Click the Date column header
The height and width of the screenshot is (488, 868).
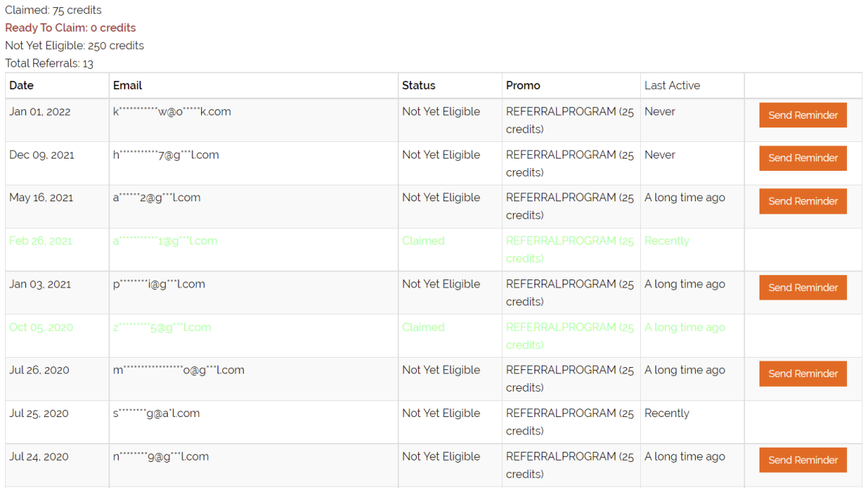[22, 85]
